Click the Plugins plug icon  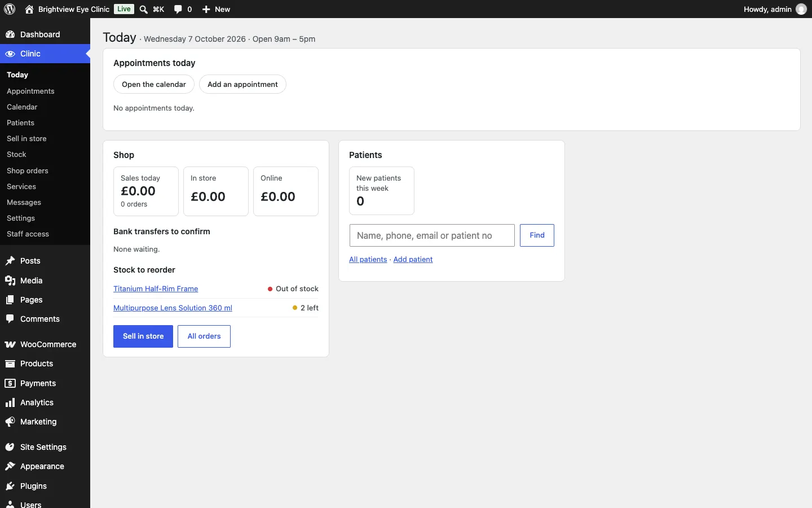[10, 486]
